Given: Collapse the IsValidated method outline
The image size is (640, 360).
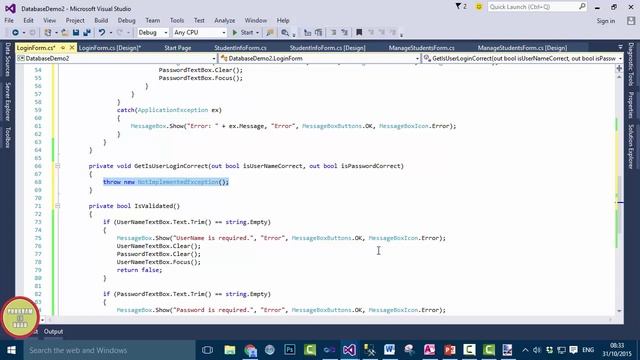Looking at the screenshot, I should [58, 206].
